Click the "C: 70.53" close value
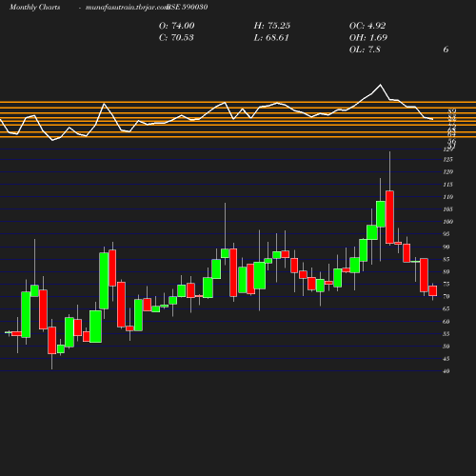476x476 pixels. pyautogui.click(x=176, y=38)
